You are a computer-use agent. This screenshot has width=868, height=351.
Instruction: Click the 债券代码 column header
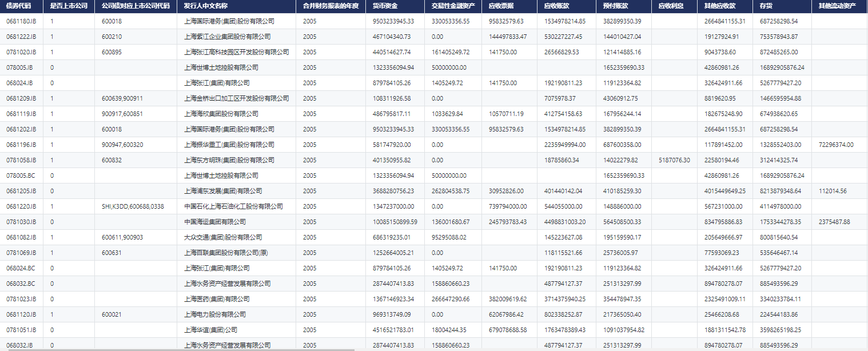pyautogui.click(x=18, y=6)
